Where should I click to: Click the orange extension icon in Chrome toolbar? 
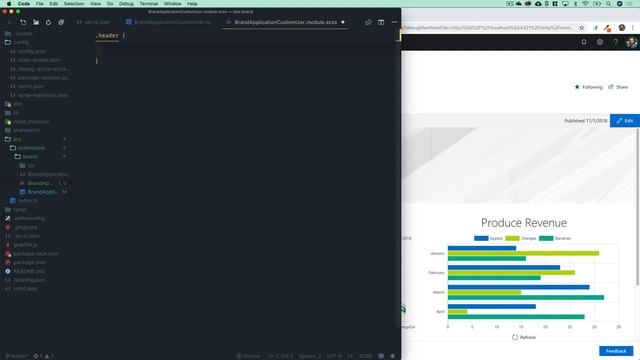coord(608,28)
